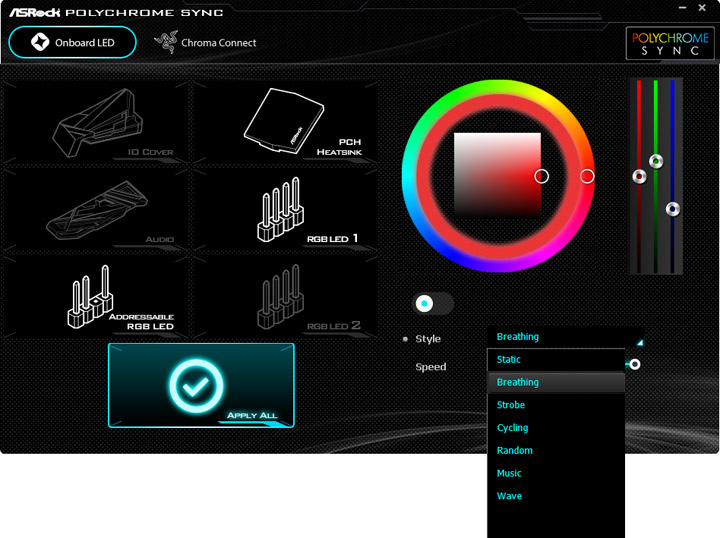Choose Strobe lighting style
The height and width of the screenshot is (538, 720).
(556, 405)
